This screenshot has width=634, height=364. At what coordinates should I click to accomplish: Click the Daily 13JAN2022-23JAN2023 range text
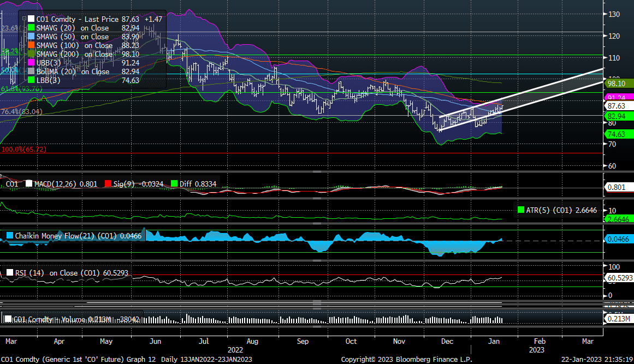206,360
